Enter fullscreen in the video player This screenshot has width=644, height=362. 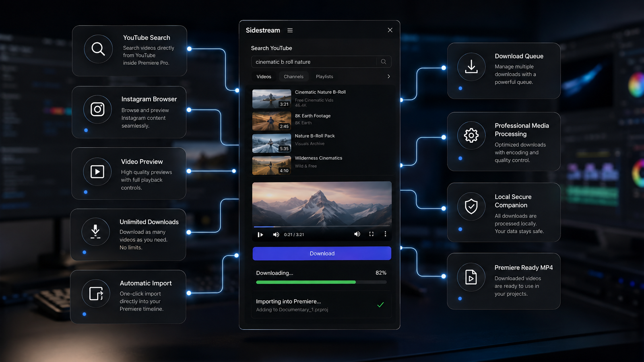(372, 234)
